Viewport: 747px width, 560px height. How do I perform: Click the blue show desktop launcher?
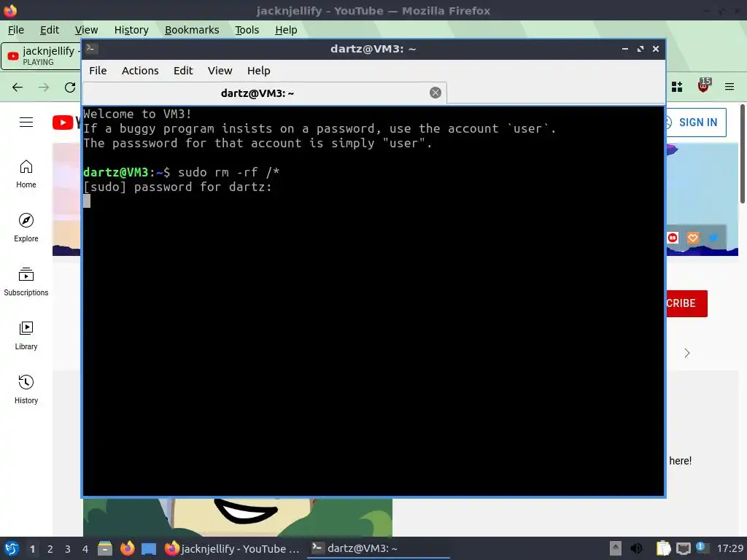149,548
